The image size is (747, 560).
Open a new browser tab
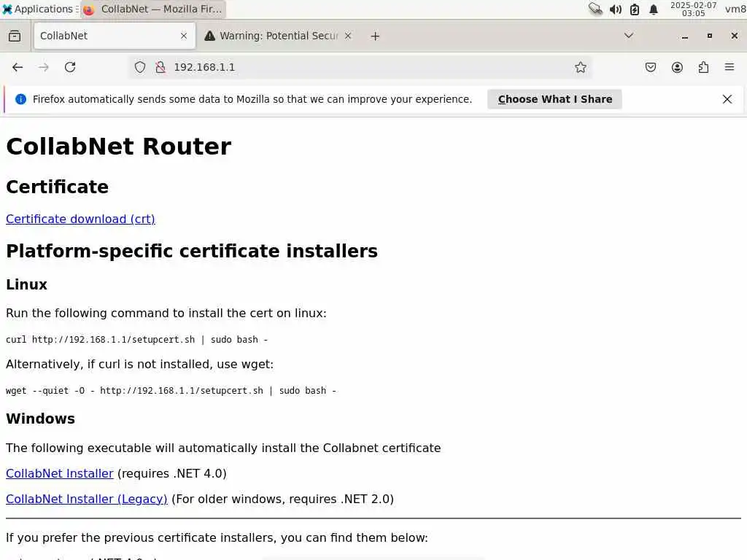375,36
